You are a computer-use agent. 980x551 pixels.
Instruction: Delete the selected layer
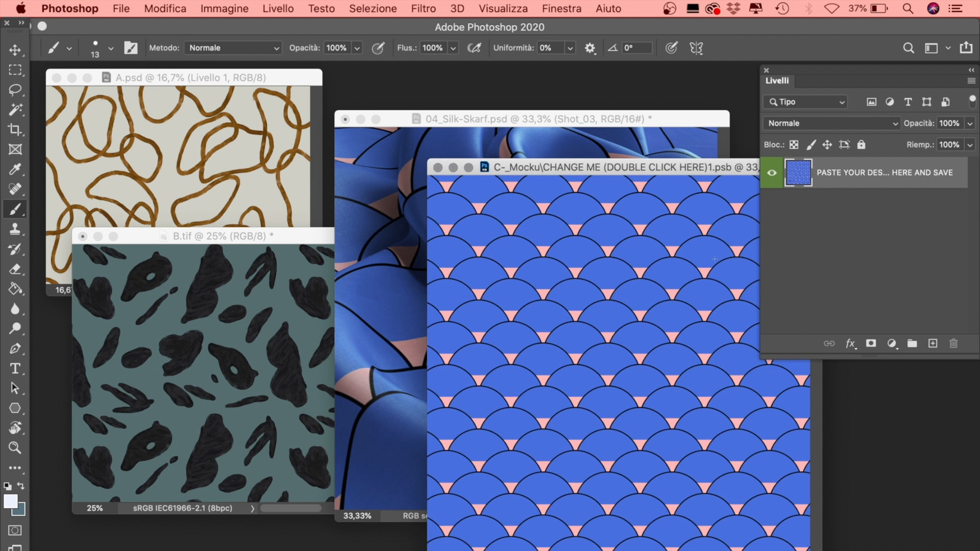point(953,343)
